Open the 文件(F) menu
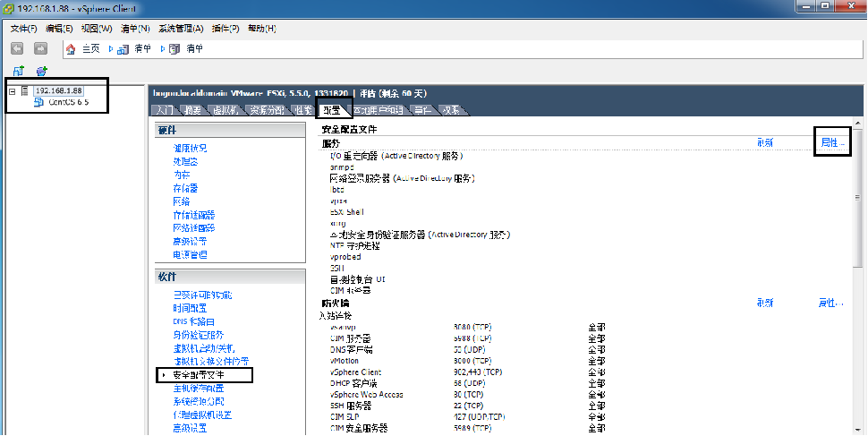This screenshot has height=436, width=868. tap(24, 29)
